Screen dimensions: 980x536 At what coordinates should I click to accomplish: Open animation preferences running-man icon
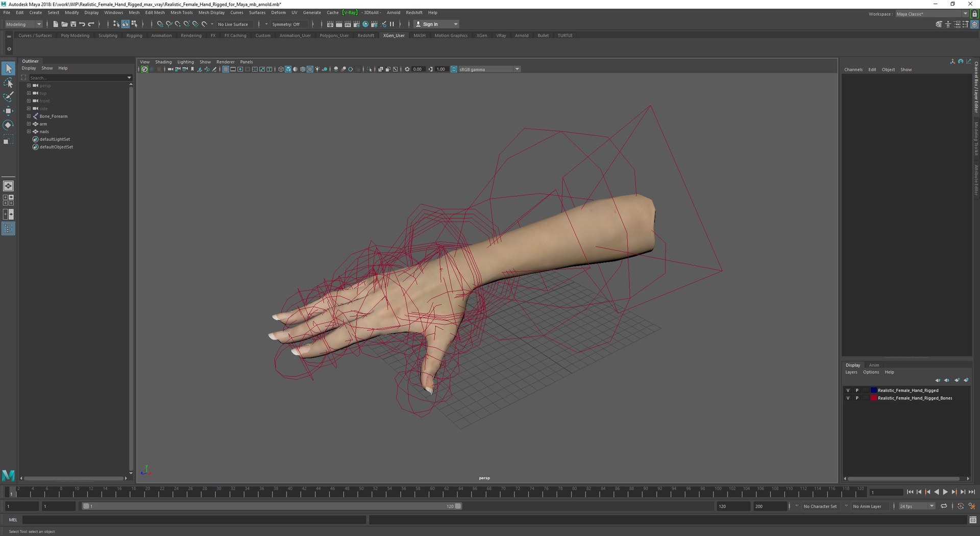[972, 506]
